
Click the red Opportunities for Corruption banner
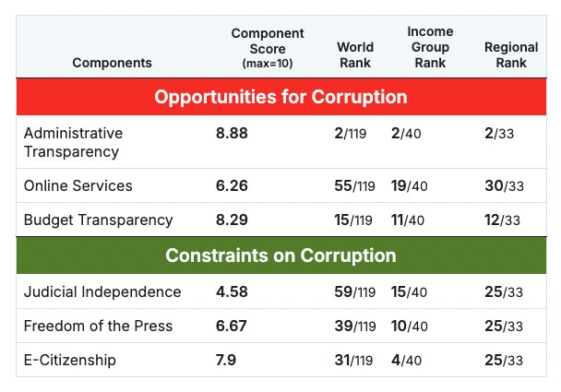(280, 97)
